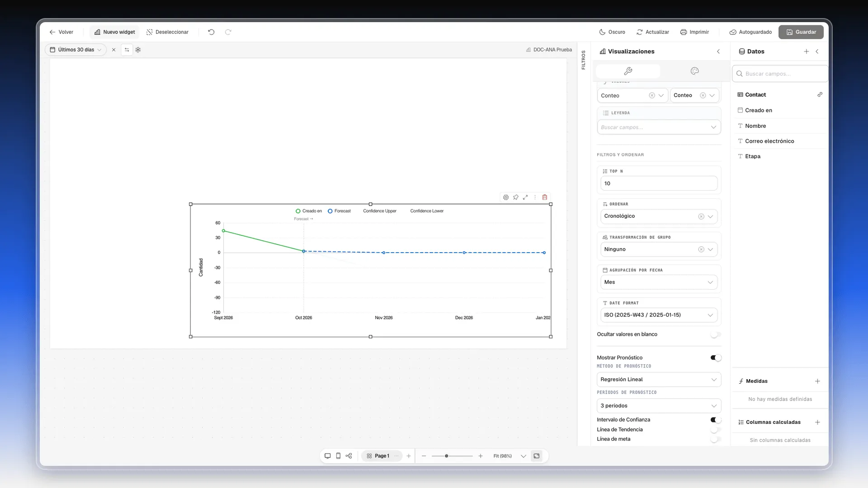The image size is (868, 488).
Task: Open the Date Format ISO dropdown
Action: tap(659, 315)
